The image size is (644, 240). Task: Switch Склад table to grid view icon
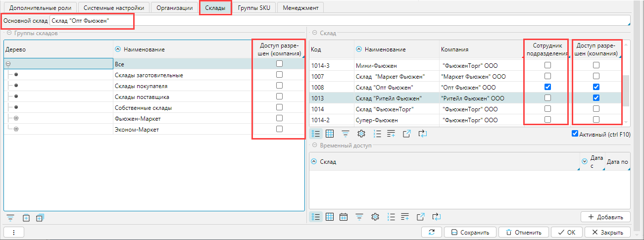330,134
